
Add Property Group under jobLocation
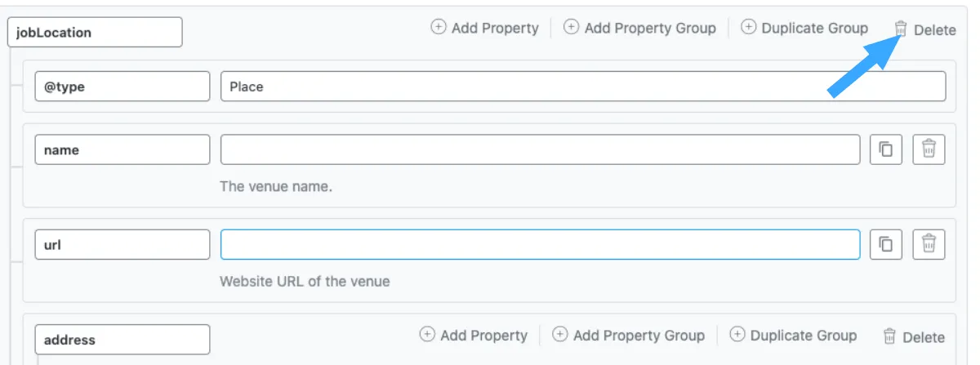pos(639,28)
